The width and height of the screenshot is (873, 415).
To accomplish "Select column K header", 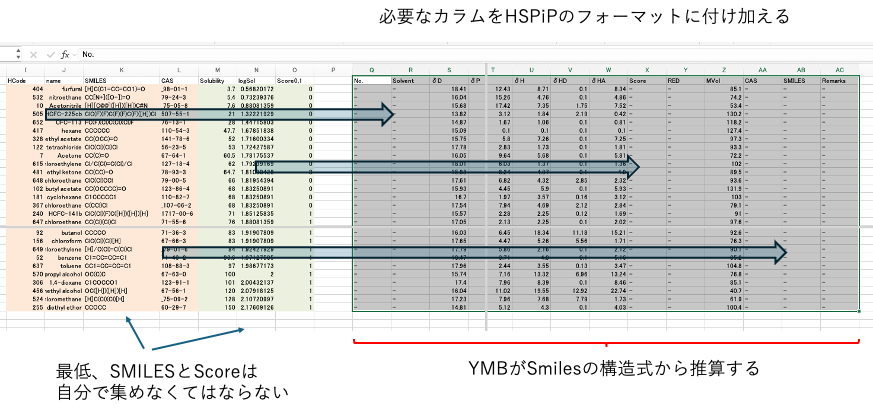I will pos(122,69).
